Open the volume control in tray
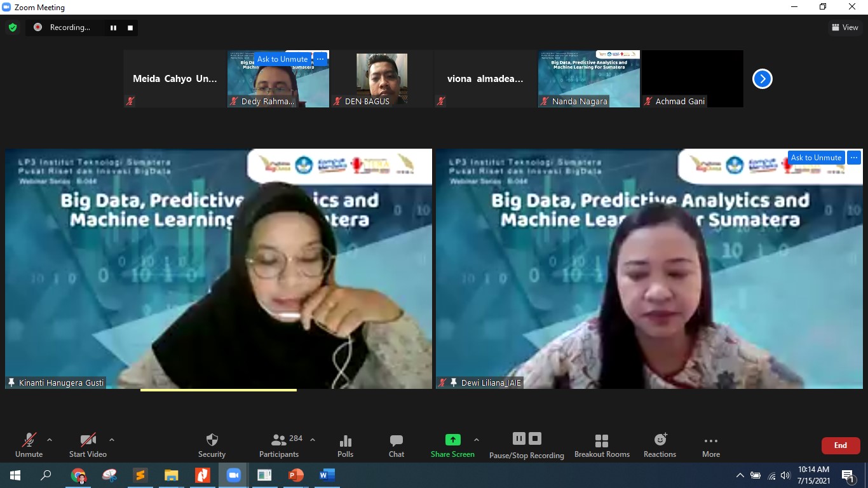868x488 pixels. (786, 475)
